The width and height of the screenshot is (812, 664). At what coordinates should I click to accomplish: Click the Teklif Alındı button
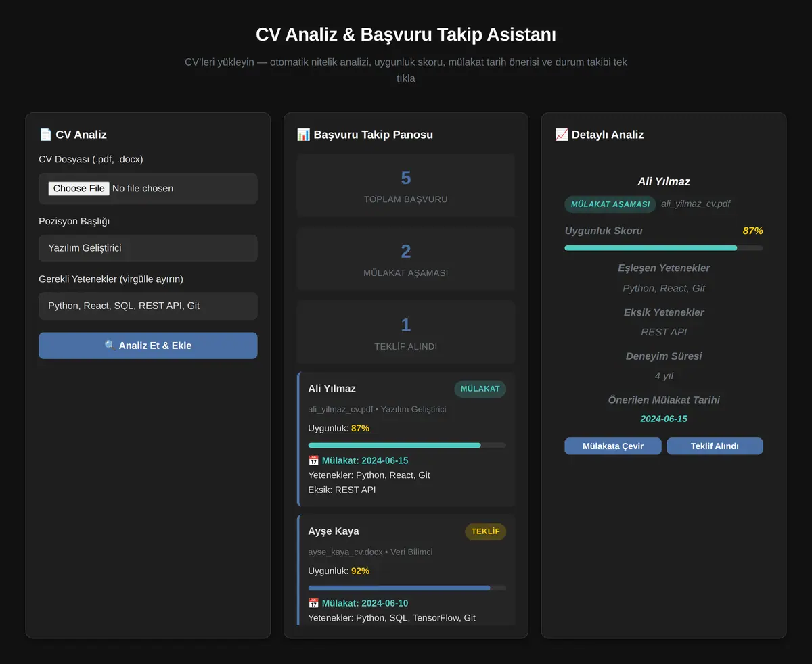click(x=715, y=446)
